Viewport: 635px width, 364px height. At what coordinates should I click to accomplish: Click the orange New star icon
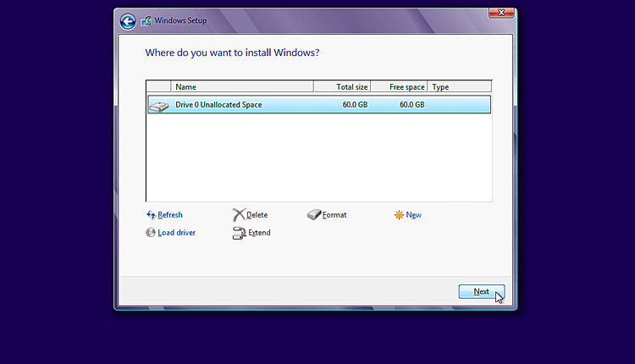pyautogui.click(x=399, y=215)
